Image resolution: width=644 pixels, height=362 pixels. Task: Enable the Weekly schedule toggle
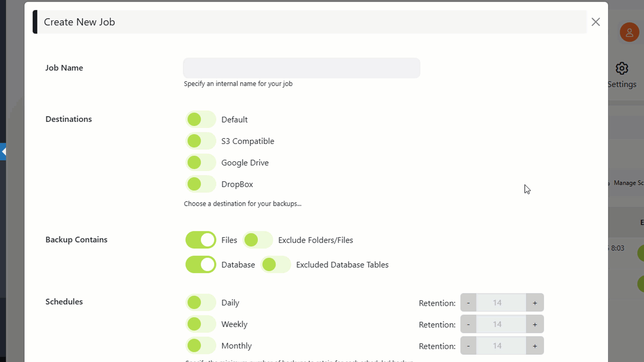click(200, 324)
